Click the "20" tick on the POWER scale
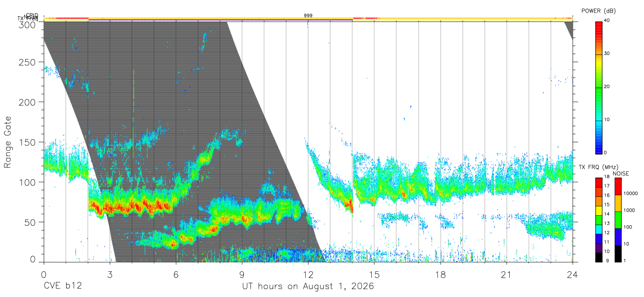 coord(607,87)
